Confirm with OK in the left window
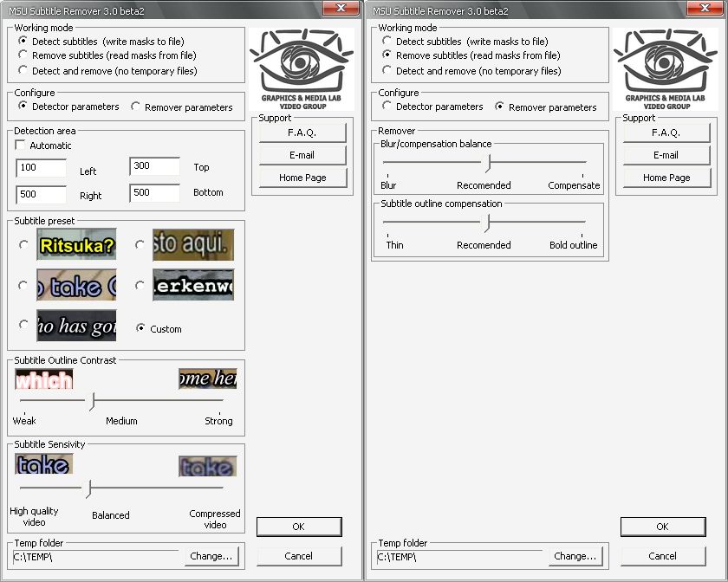The image size is (728, 582). point(298,527)
